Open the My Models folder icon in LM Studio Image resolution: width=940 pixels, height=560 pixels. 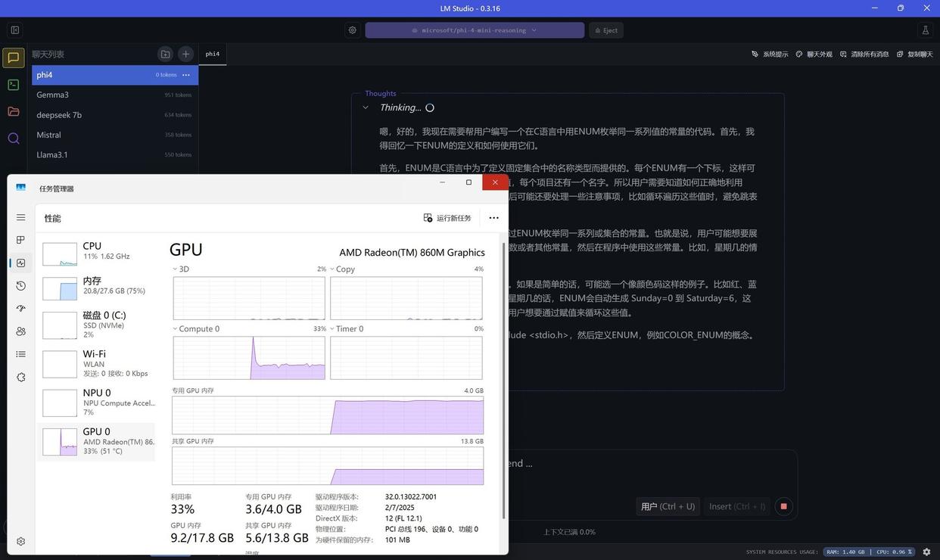[14, 111]
